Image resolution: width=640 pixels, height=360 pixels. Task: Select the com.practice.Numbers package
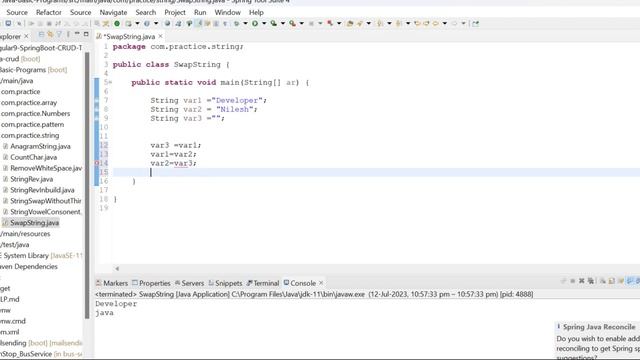click(35, 113)
